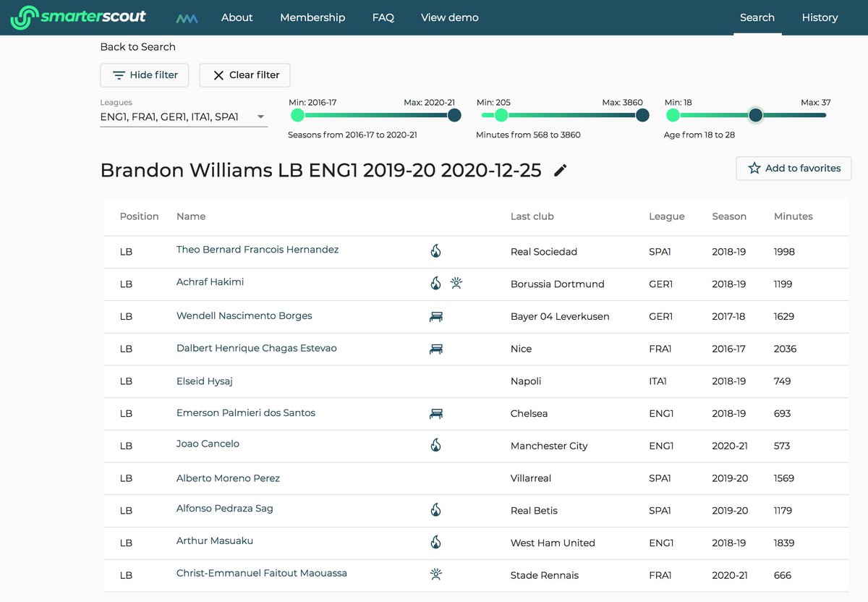Click flame icon in Joao Cancelo row
This screenshot has width=868, height=602.
tap(435, 445)
